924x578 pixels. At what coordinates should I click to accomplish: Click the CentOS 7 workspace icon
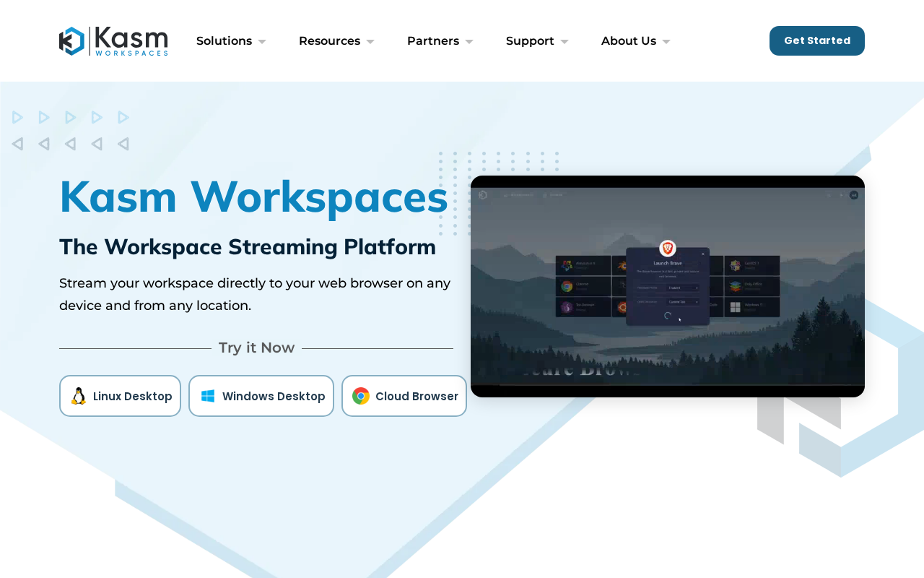[x=735, y=265]
